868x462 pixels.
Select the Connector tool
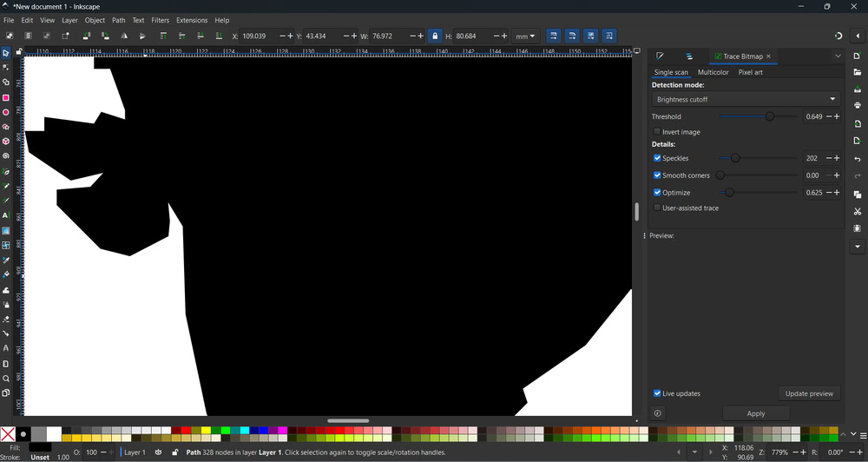click(5, 333)
